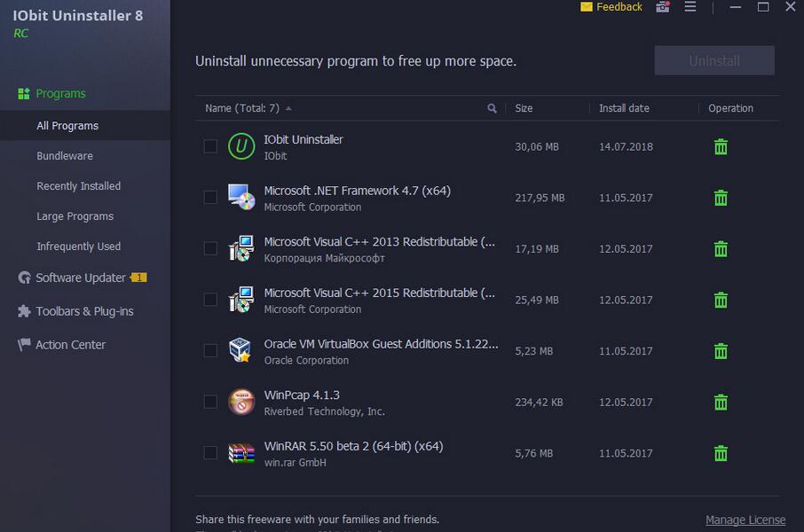This screenshot has height=532, width=804.
Task: Click the Name (Total: 7) column header
Action: tap(242, 108)
